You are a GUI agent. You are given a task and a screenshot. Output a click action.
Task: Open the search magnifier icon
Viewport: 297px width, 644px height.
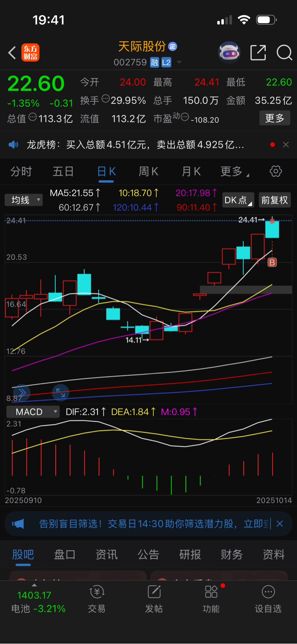tap(284, 53)
